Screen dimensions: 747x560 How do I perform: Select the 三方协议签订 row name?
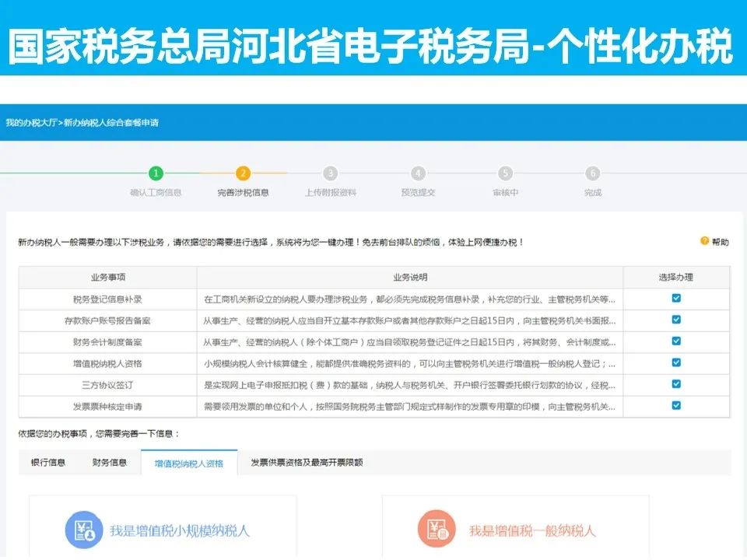pyautogui.click(x=107, y=385)
